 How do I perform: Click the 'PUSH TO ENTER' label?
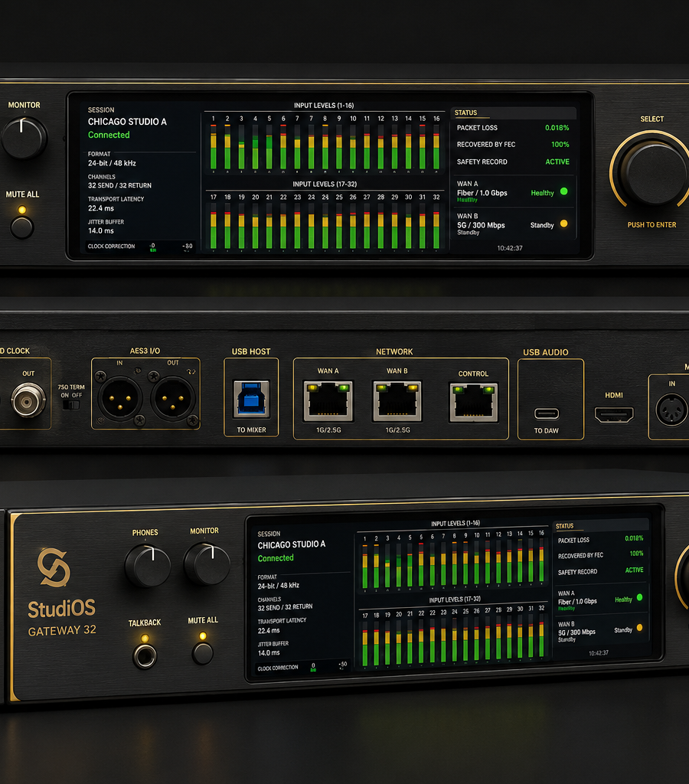click(x=651, y=225)
